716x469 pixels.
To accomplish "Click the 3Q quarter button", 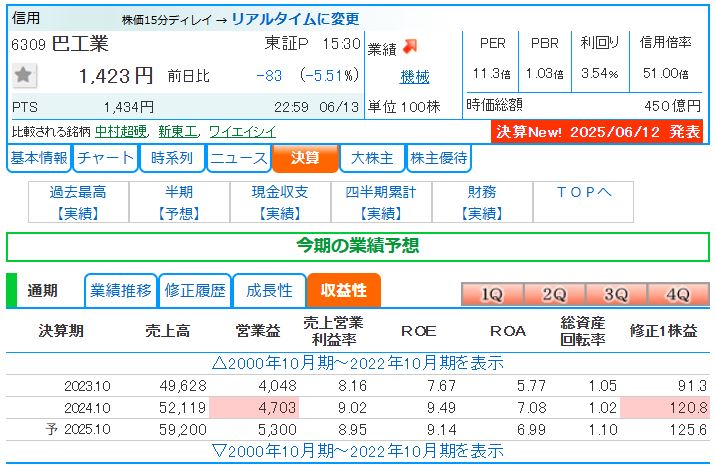I will pyautogui.click(x=616, y=295).
